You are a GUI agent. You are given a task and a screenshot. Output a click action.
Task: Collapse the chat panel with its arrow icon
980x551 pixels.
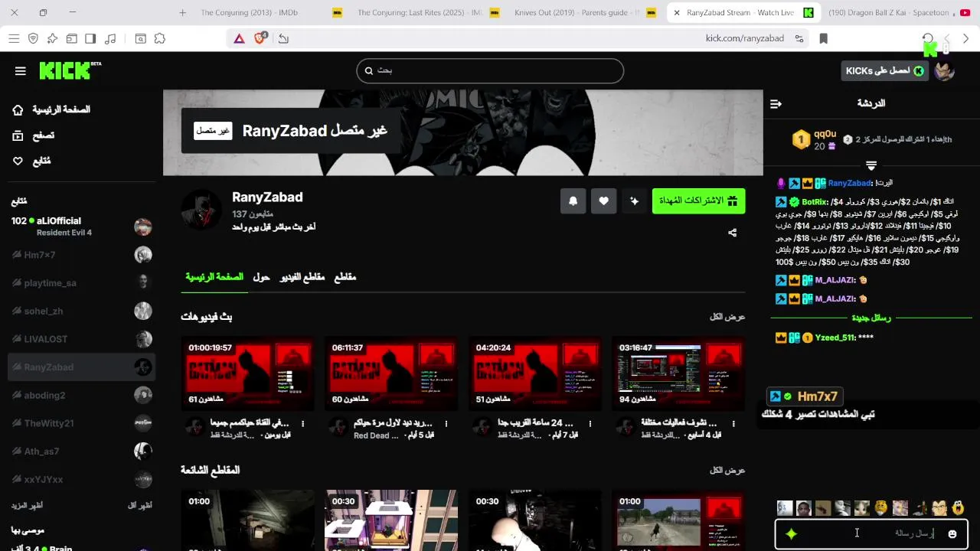776,103
